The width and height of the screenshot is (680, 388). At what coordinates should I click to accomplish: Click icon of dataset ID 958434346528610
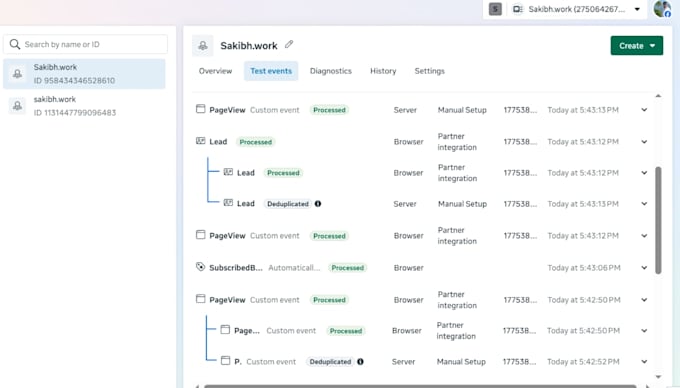[x=17, y=74]
